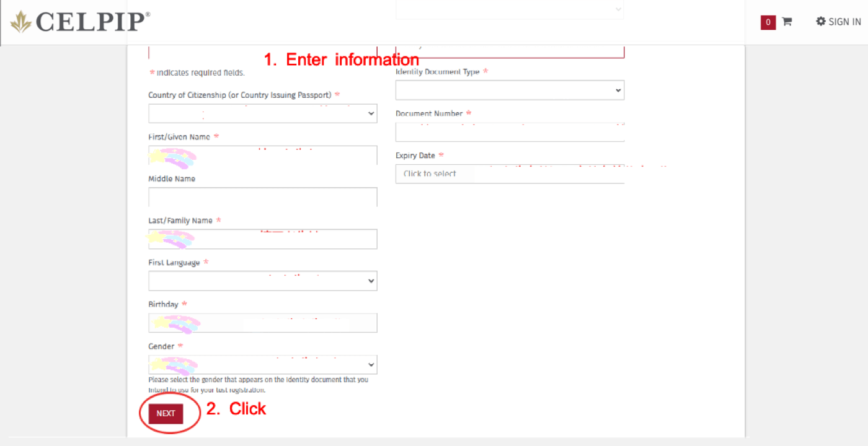Open the Country of Citizenship dropdown
Screen dimensions: 868x446
click(x=262, y=113)
